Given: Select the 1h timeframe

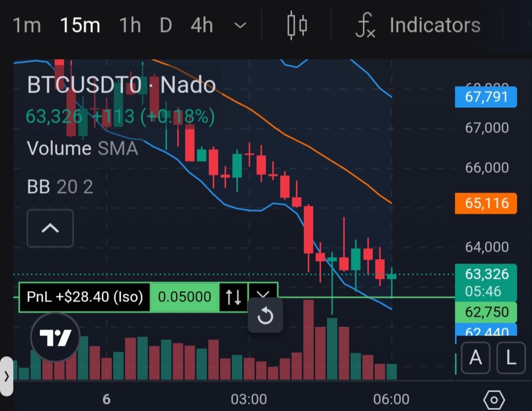Looking at the screenshot, I should click(130, 25).
